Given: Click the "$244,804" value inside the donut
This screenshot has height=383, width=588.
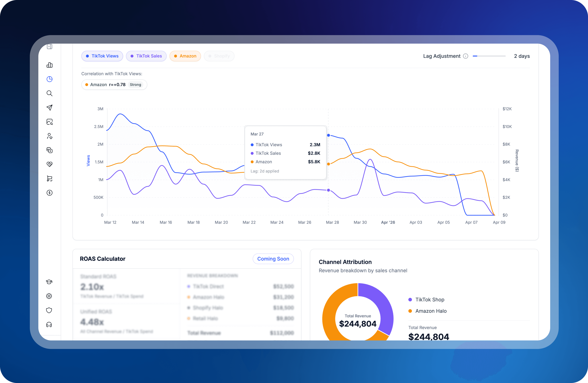Looking at the screenshot, I should 358,324.
